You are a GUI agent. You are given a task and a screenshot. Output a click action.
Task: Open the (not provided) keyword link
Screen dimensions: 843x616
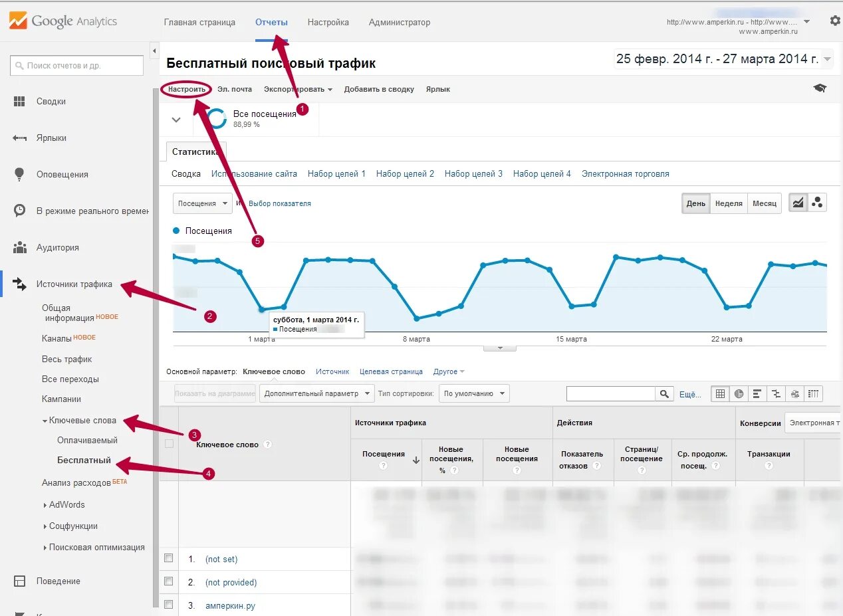pos(231,582)
